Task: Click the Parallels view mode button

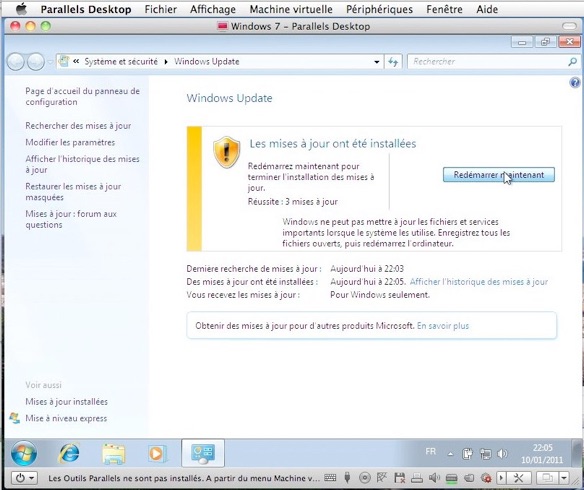Action: (548, 478)
